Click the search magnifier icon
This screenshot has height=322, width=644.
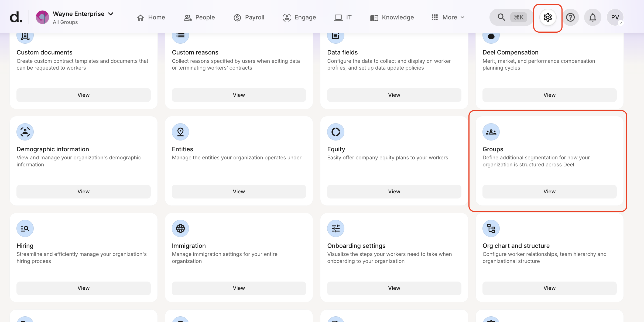[501, 18]
